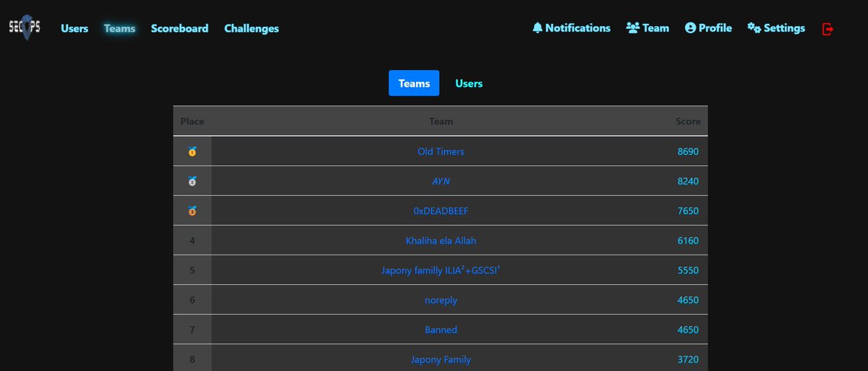Open Settings with the gears icon

776,28
